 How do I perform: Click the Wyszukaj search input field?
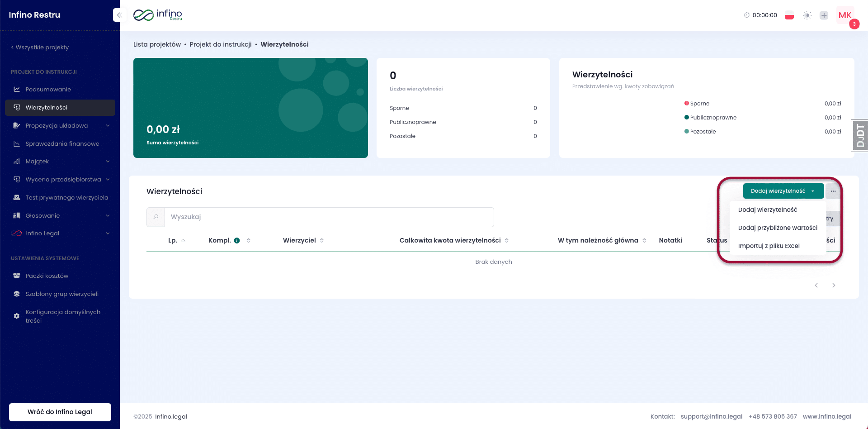[x=329, y=217]
